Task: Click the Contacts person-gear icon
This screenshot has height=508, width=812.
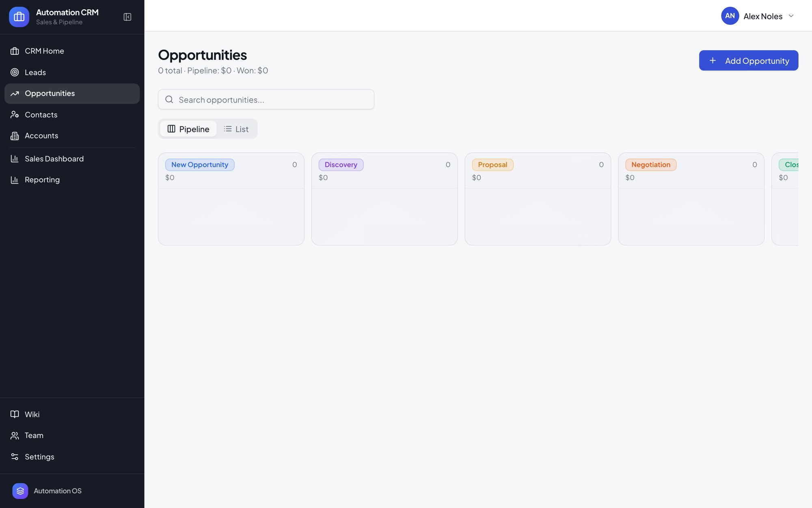Action: 15,115
